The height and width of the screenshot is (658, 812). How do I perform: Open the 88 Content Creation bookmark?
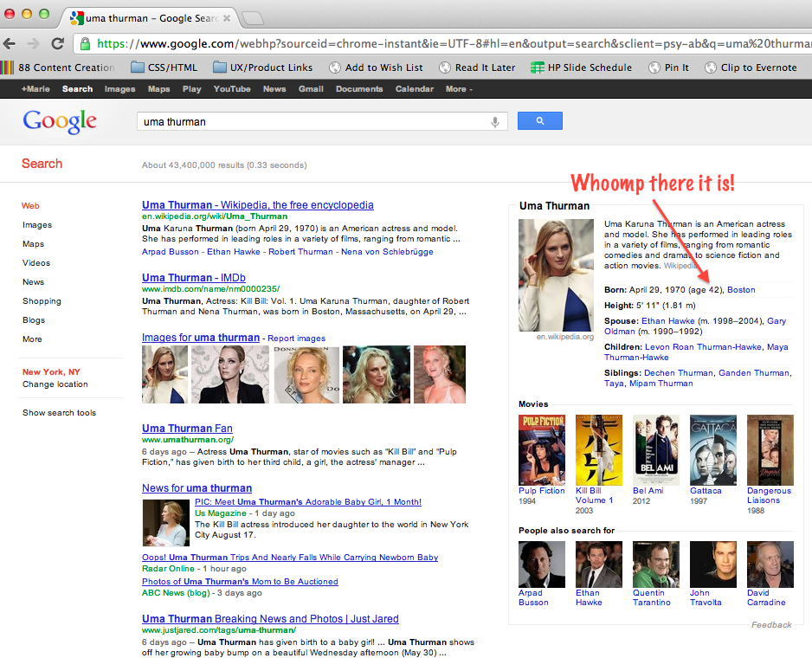[58, 68]
